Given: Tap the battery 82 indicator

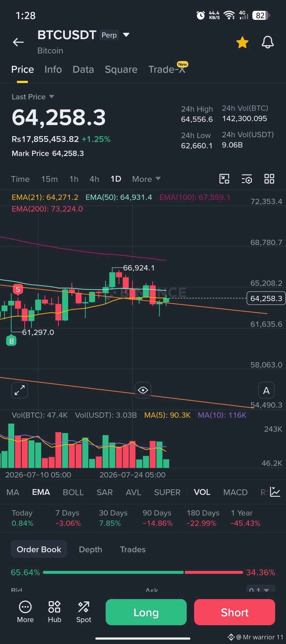Looking at the screenshot, I should point(261,15).
